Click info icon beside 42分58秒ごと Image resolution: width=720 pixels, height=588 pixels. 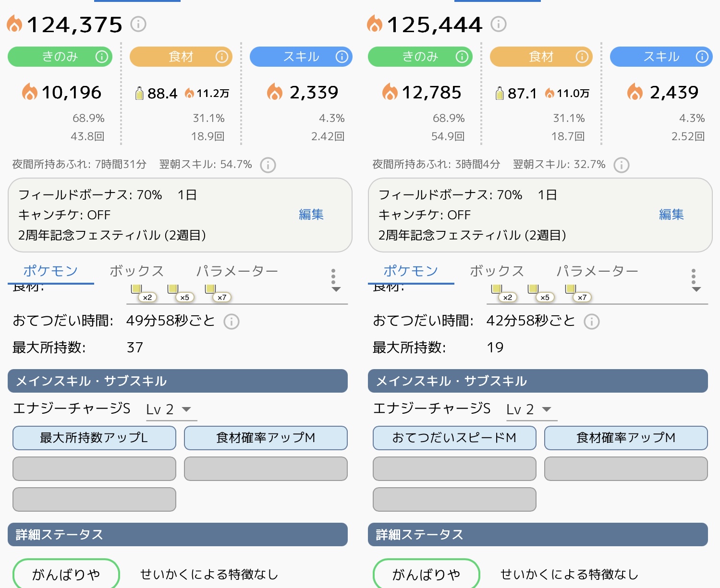592,321
